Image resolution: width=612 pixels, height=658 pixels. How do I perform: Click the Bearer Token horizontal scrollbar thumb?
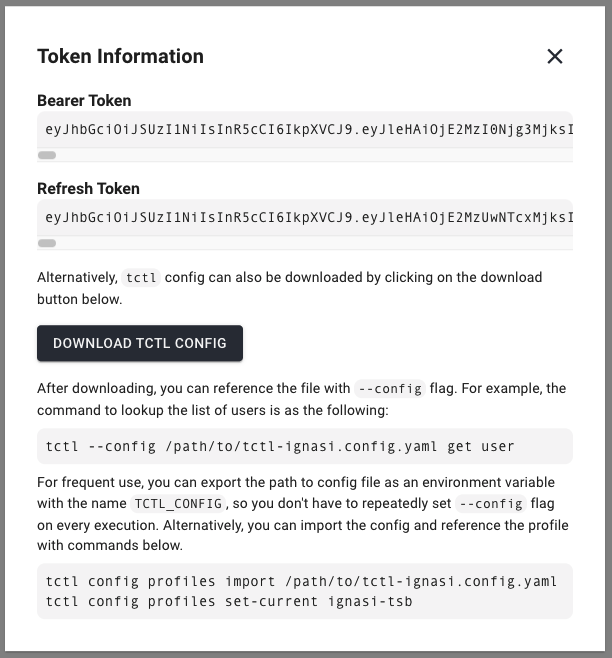pos(47,155)
